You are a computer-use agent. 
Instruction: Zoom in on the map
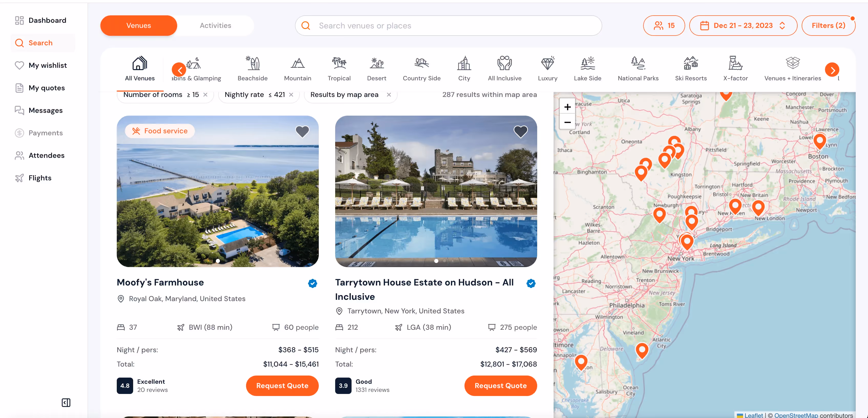pos(567,107)
